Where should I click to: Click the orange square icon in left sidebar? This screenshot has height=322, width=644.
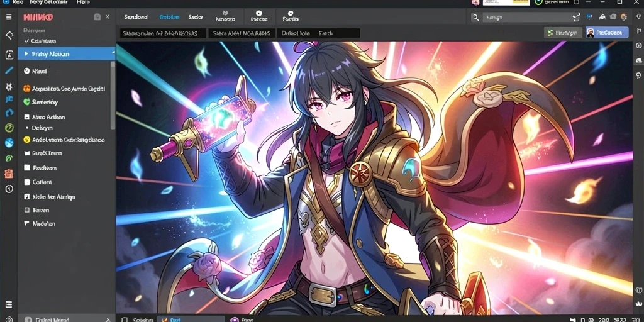9,174
